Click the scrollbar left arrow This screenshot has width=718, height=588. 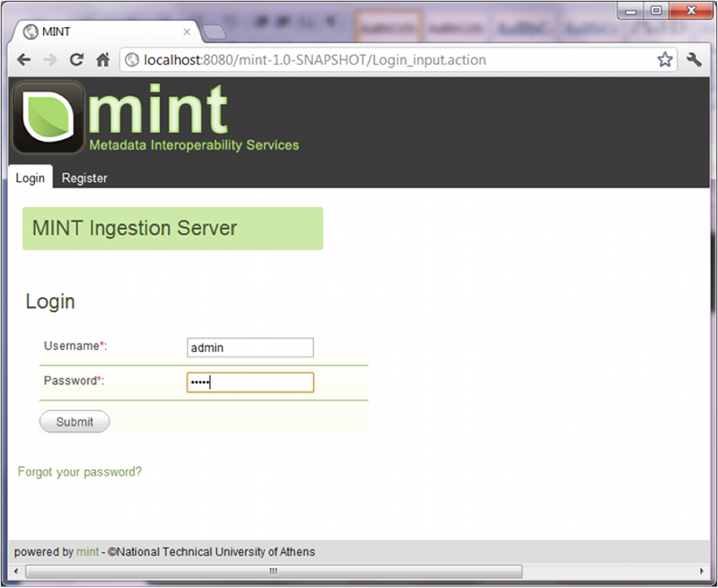pos(16,571)
